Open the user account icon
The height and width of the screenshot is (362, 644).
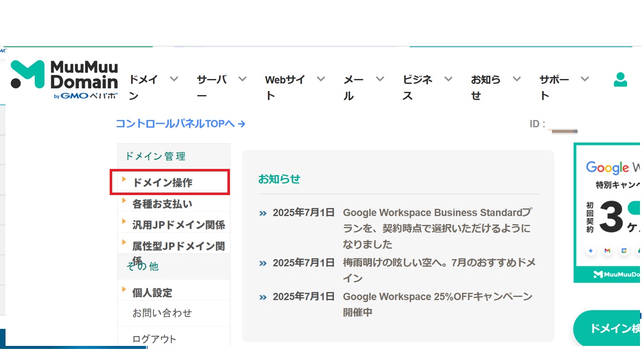620,79
